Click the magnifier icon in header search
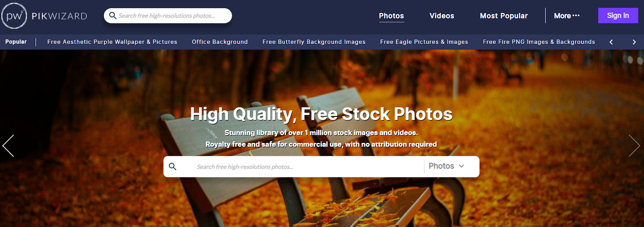 (113, 16)
